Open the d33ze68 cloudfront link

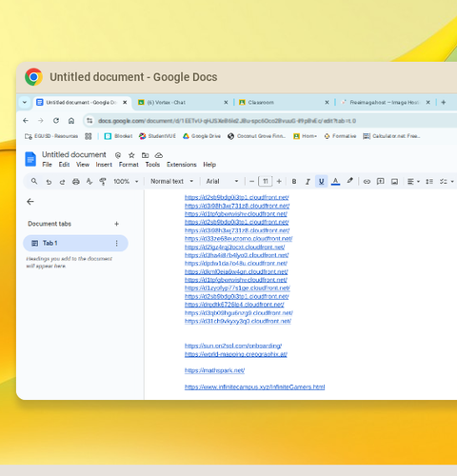tap(238, 239)
